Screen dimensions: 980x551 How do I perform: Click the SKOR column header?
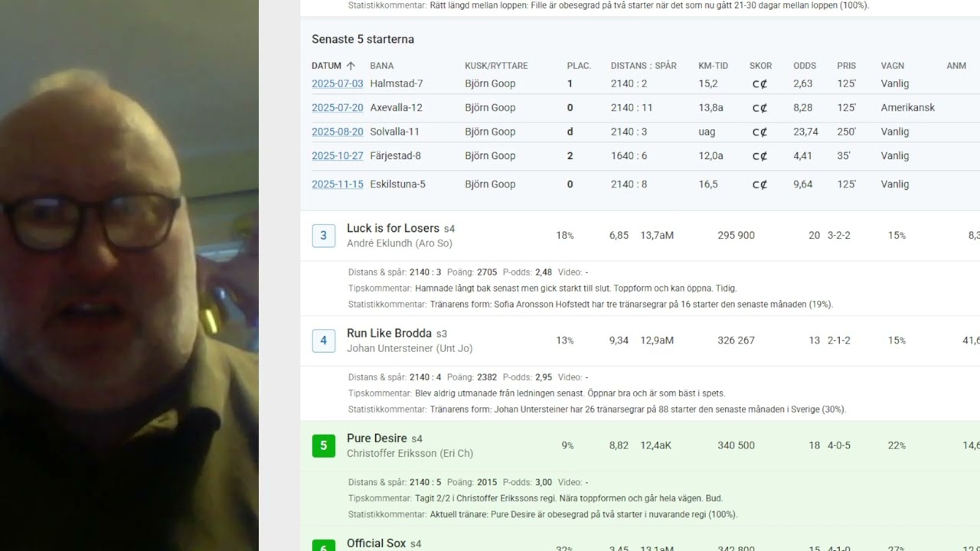760,66
